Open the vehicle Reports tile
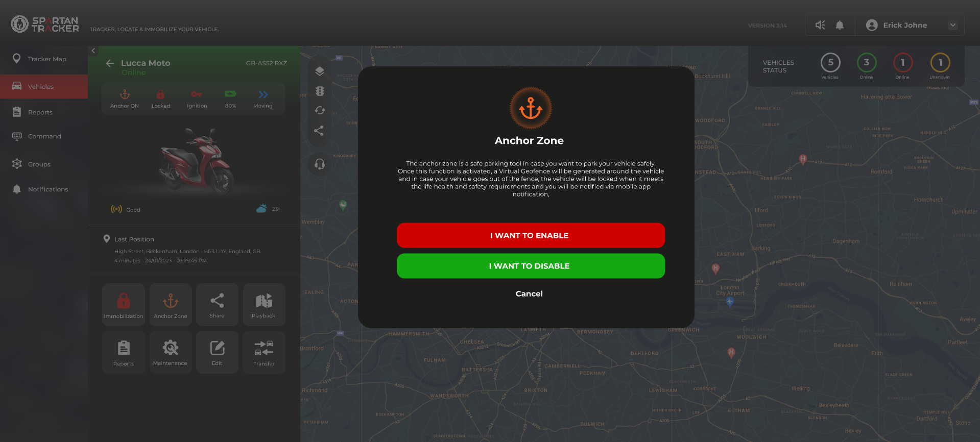Image resolution: width=980 pixels, height=442 pixels. [x=124, y=352]
